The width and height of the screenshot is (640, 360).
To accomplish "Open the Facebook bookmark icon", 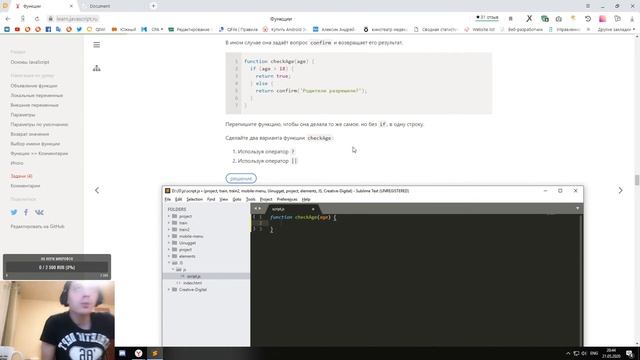I will coord(48,29).
